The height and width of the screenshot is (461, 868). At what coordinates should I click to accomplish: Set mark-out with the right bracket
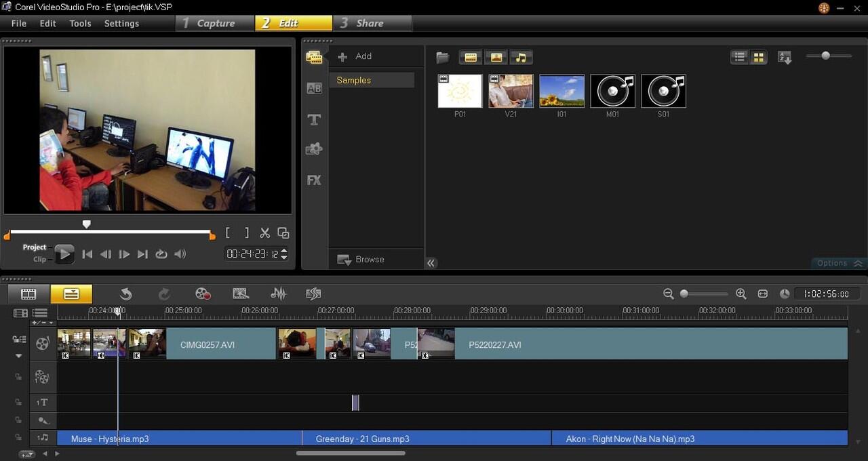pos(247,233)
